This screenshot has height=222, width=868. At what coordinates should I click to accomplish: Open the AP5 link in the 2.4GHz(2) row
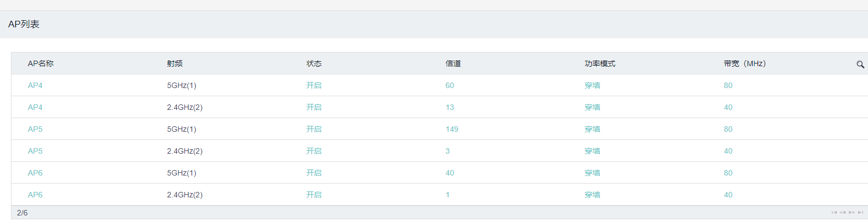(35, 151)
